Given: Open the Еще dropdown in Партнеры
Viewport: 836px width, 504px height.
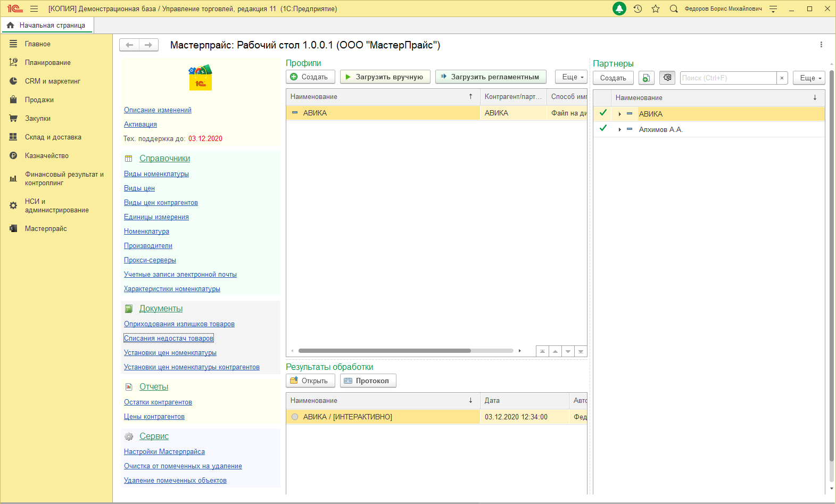Looking at the screenshot, I should (x=809, y=78).
